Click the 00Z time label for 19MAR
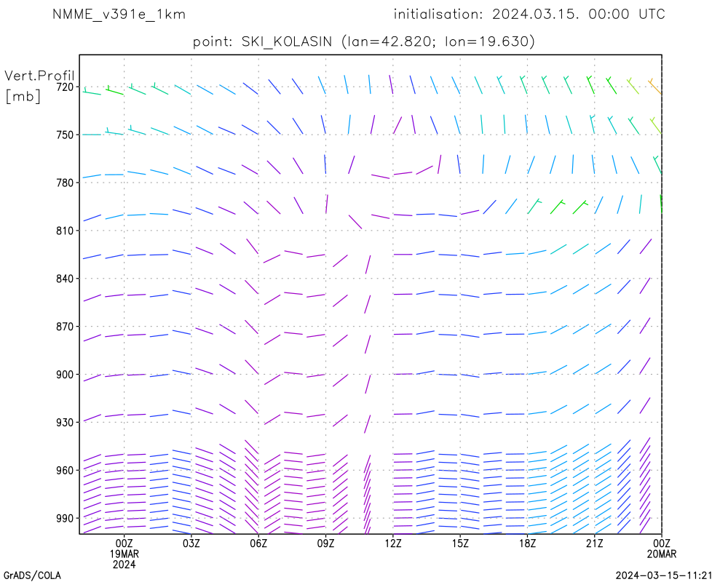Viewport: 728px width, 582px height. 124,543
